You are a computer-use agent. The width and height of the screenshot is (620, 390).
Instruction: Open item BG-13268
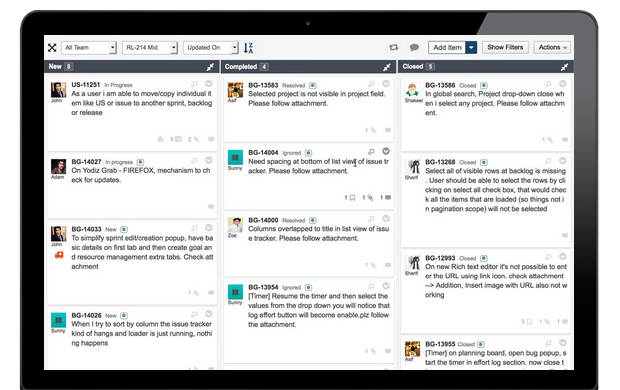click(x=440, y=162)
